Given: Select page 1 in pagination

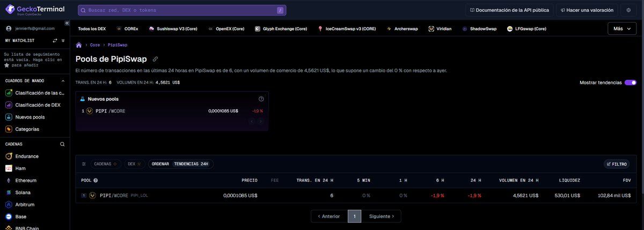Looking at the screenshot, I should (x=354, y=216).
